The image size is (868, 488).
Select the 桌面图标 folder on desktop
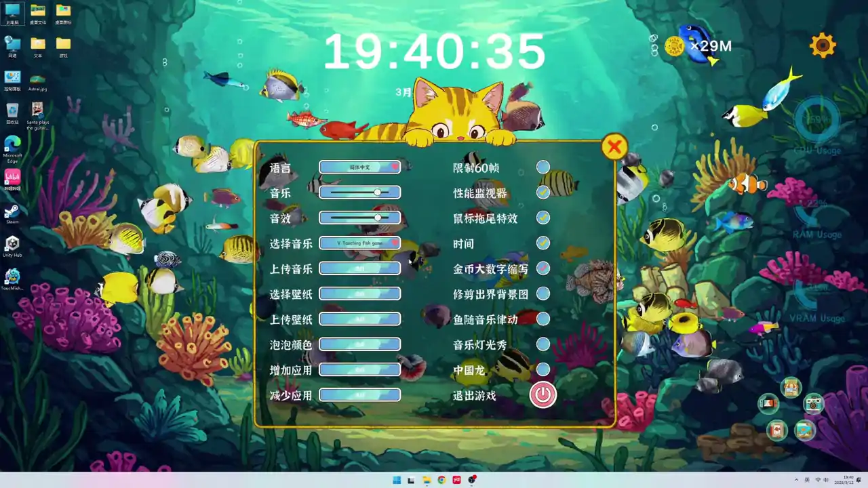pos(63,14)
